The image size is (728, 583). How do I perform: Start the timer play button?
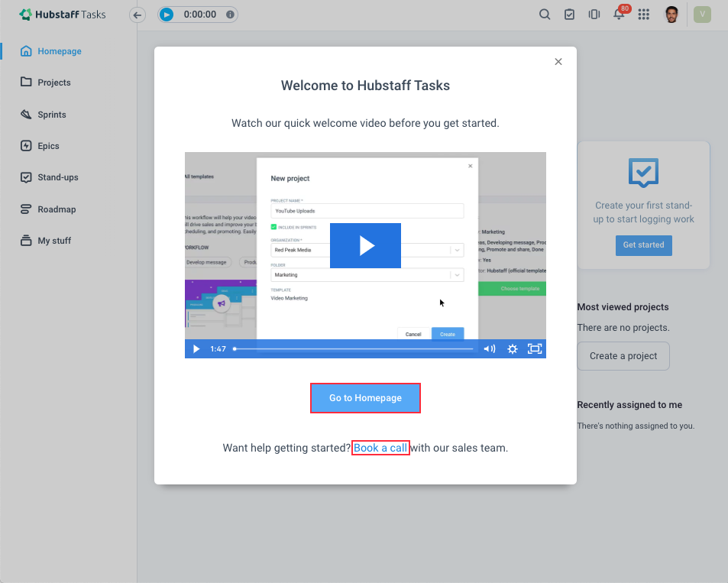(x=167, y=15)
